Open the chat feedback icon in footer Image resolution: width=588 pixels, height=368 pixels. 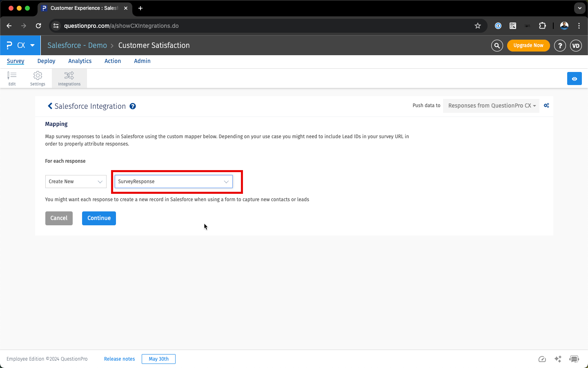(x=574, y=359)
